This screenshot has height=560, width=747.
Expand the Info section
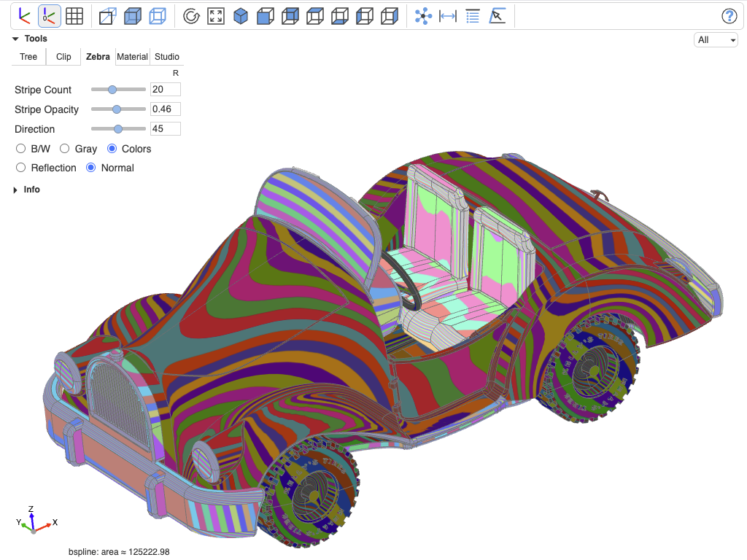15,190
